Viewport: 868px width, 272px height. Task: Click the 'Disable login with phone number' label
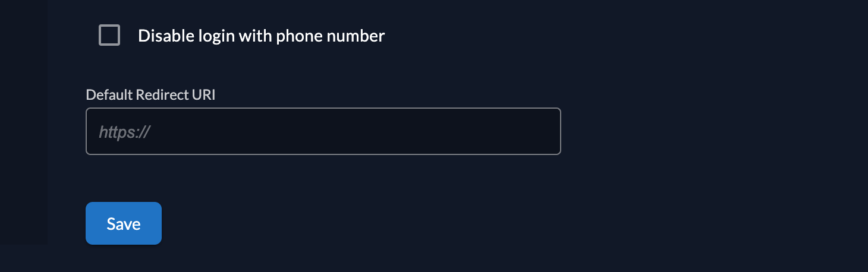coord(261,36)
